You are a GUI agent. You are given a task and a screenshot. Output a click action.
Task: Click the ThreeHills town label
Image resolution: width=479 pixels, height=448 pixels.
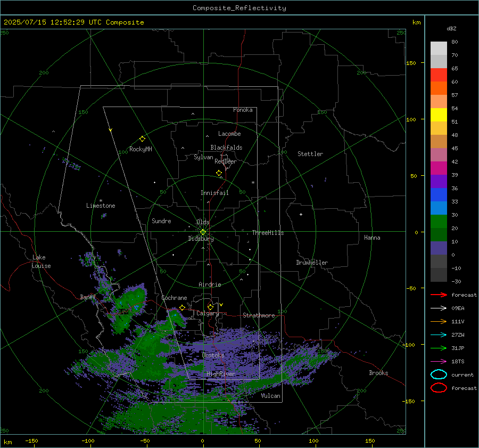268,233
